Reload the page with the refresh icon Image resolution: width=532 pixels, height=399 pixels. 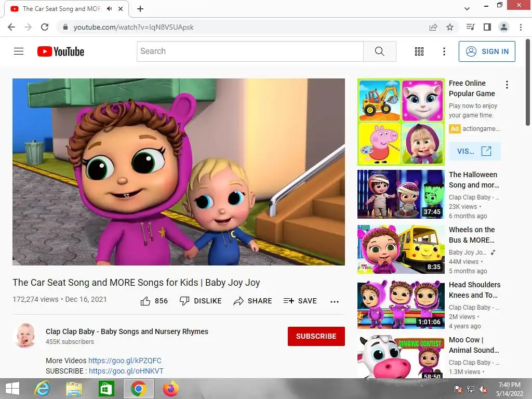tap(45, 27)
